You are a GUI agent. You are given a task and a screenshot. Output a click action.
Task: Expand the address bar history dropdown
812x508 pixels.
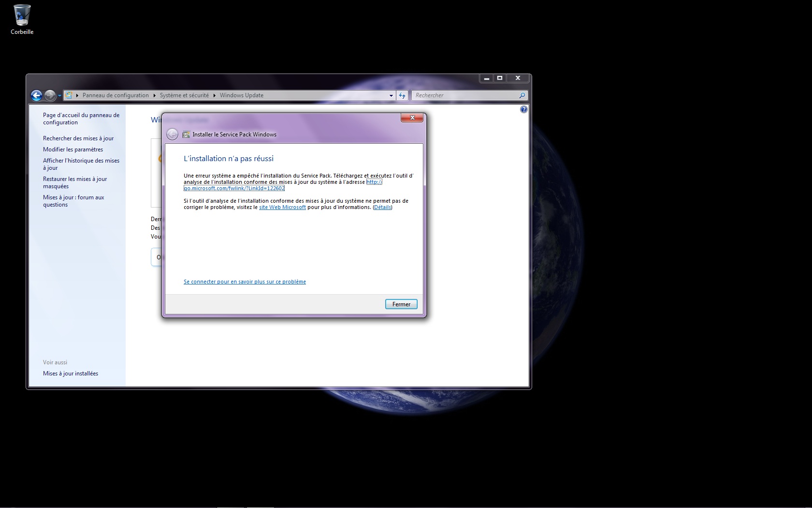point(391,95)
